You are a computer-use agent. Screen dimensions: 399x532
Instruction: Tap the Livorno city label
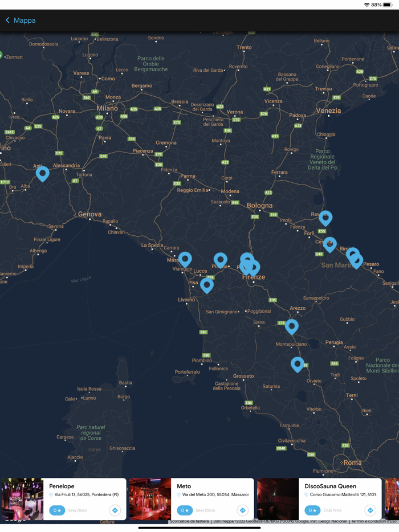pyautogui.click(x=186, y=300)
